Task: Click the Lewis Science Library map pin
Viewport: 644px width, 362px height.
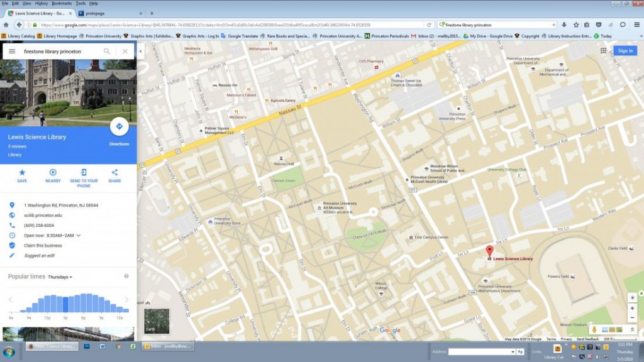Action: point(489,251)
